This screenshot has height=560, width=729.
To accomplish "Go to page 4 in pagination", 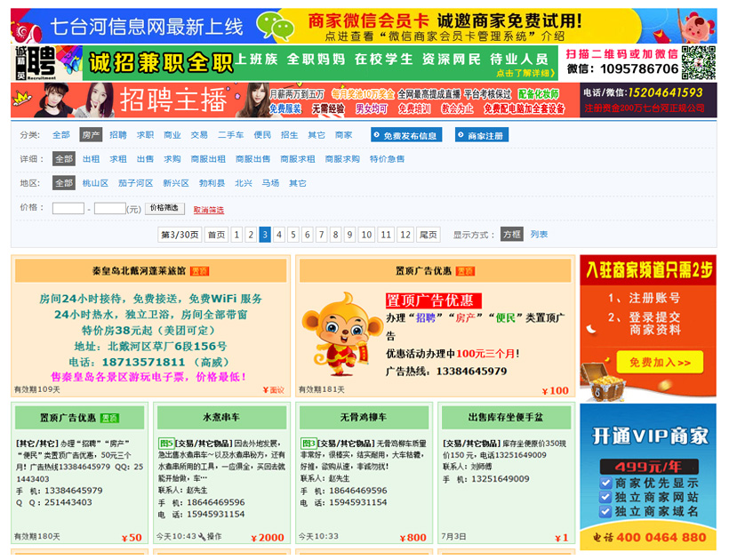I will click(279, 235).
